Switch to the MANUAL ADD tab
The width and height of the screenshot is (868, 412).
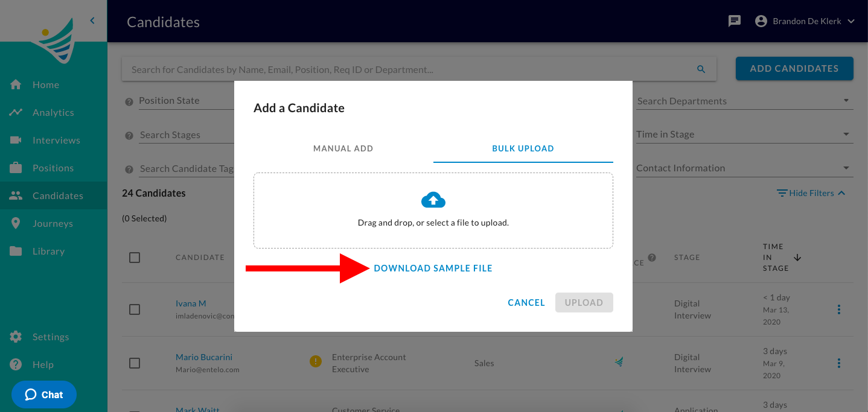pyautogui.click(x=343, y=148)
